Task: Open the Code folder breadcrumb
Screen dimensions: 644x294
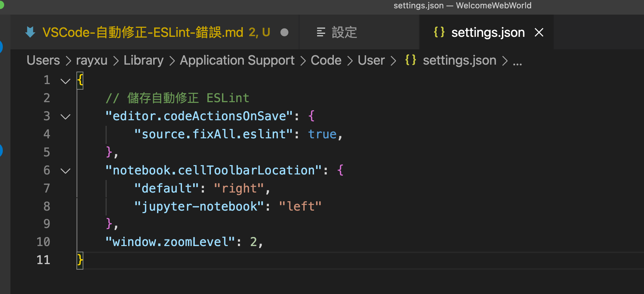Action: [326, 60]
